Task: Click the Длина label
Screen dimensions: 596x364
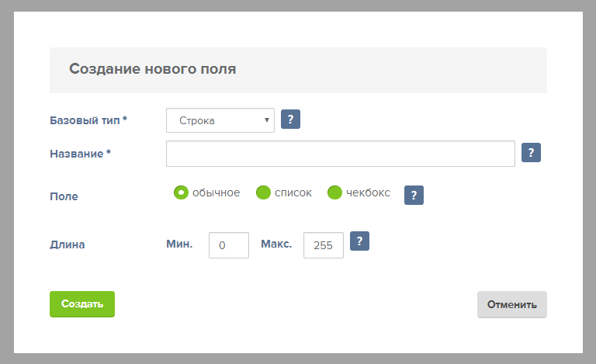Action: tap(68, 244)
